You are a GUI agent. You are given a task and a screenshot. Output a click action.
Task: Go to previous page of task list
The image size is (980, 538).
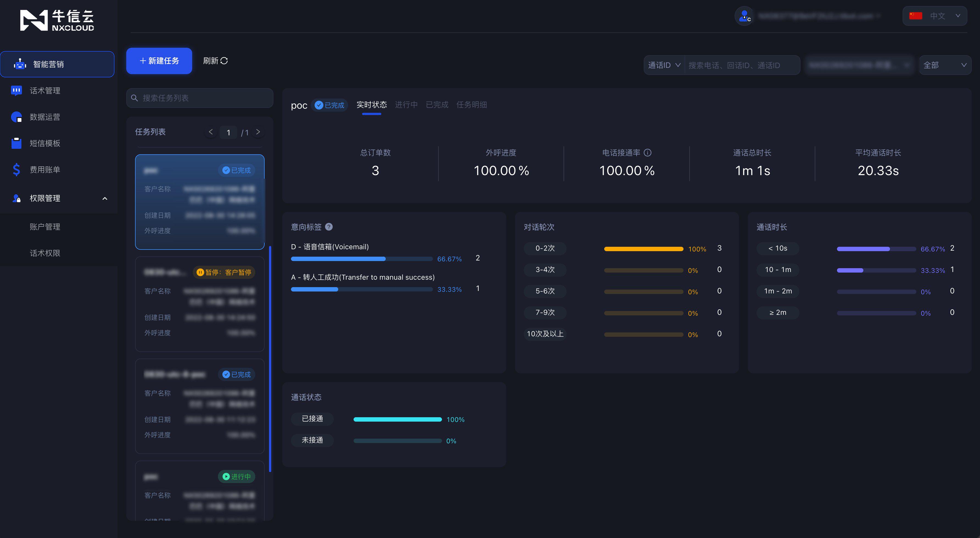tap(211, 132)
